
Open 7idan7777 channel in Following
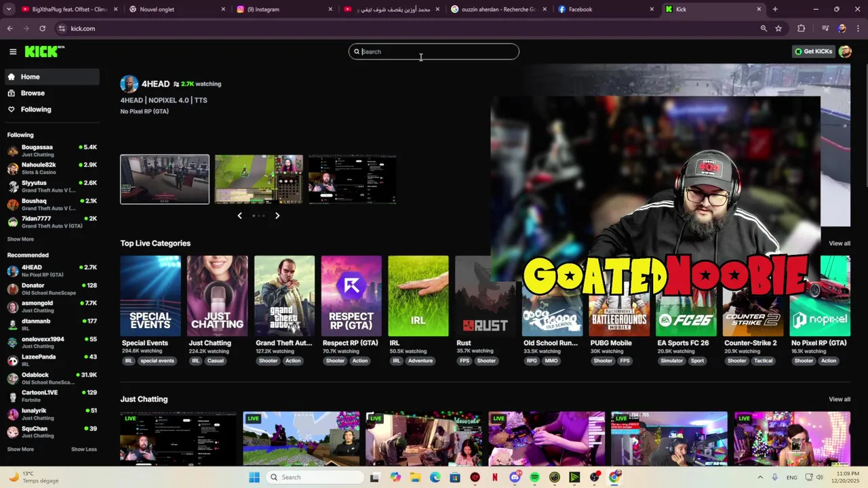[52, 222]
